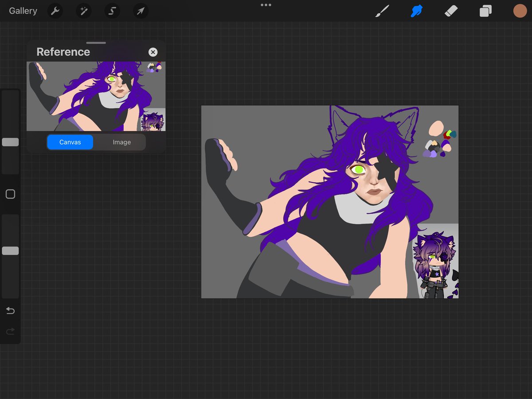Select the Paint brush tool
The width and height of the screenshot is (532, 399).
pyautogui.click(x=382, y=11)
